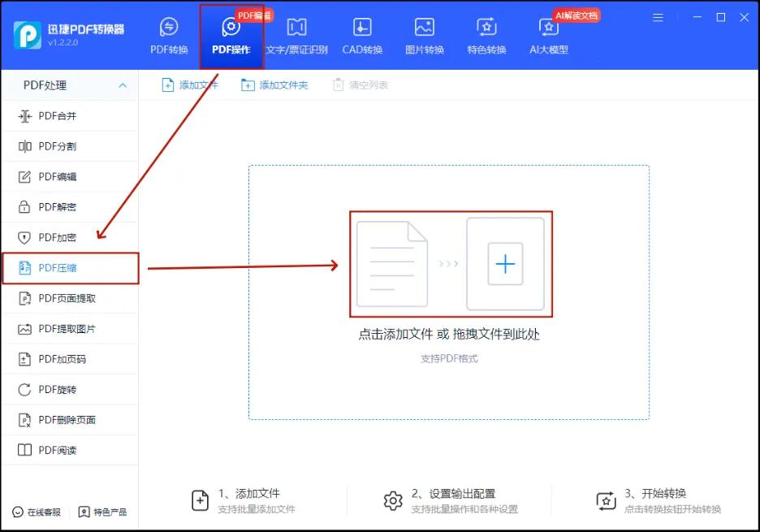Click the 1、添加文件 step label

(249, 494)
